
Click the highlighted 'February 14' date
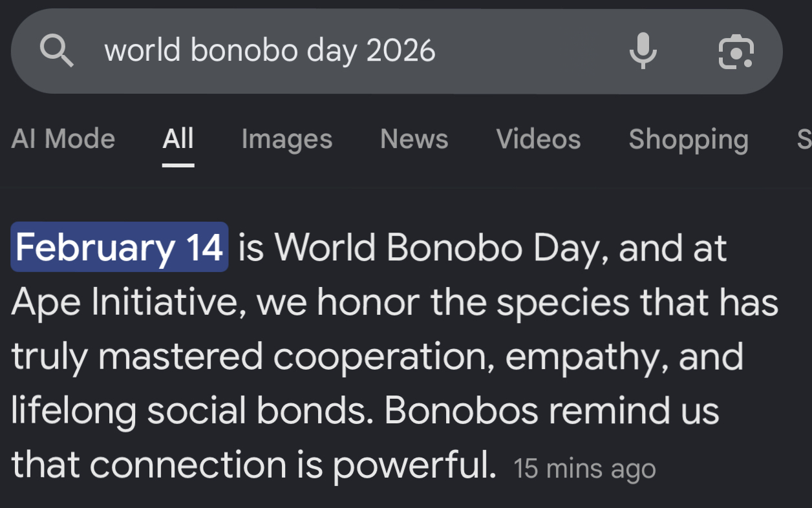pos(120,247)
